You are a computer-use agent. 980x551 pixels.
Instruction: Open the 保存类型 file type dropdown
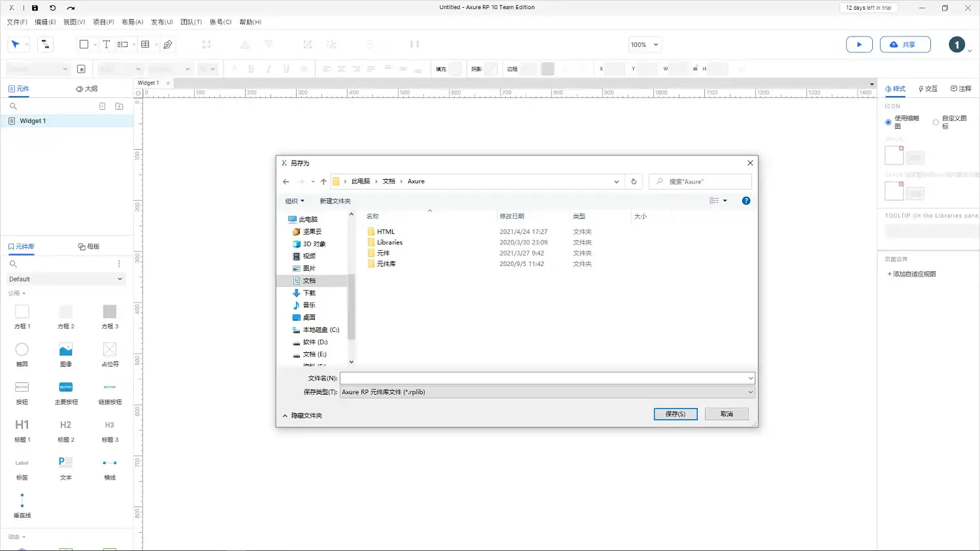(547, 392)
